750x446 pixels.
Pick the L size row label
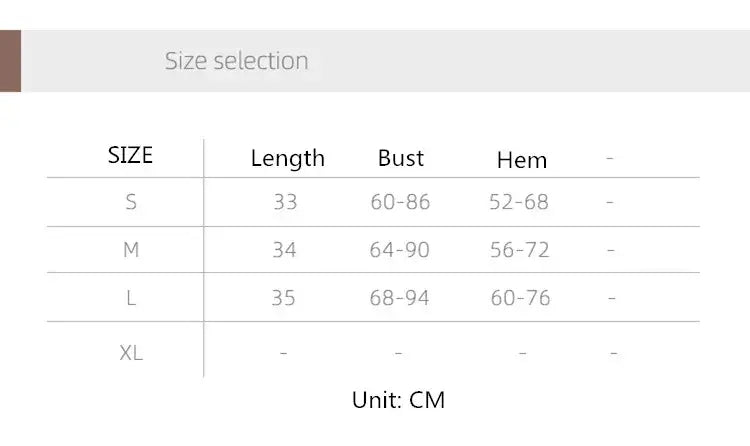click(x=131, y=298)
